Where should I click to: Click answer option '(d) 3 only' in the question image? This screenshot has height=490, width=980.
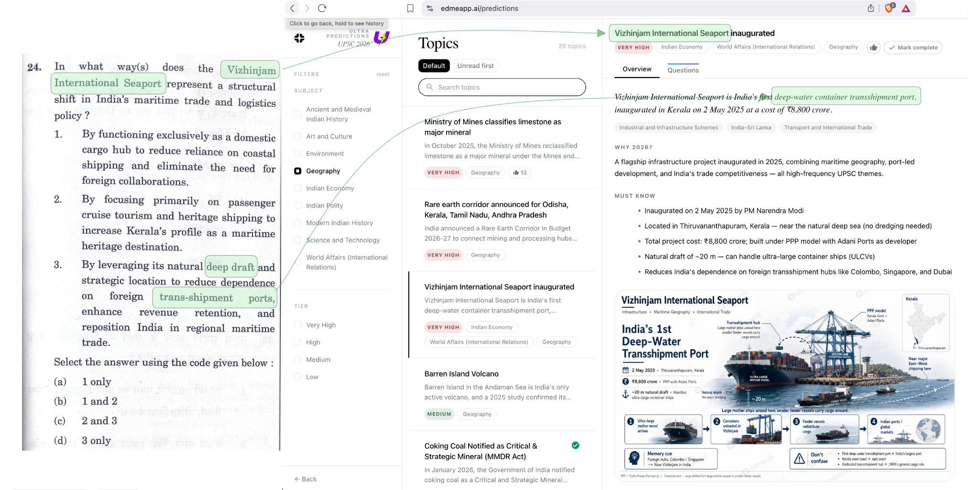(82, 440)
